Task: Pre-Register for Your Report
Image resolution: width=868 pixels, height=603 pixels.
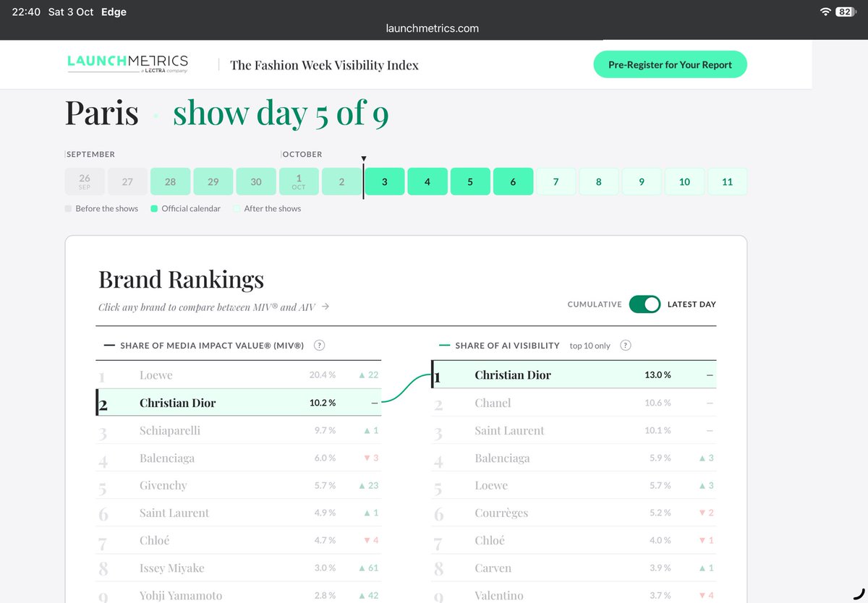Action: (x=670, y=64)
